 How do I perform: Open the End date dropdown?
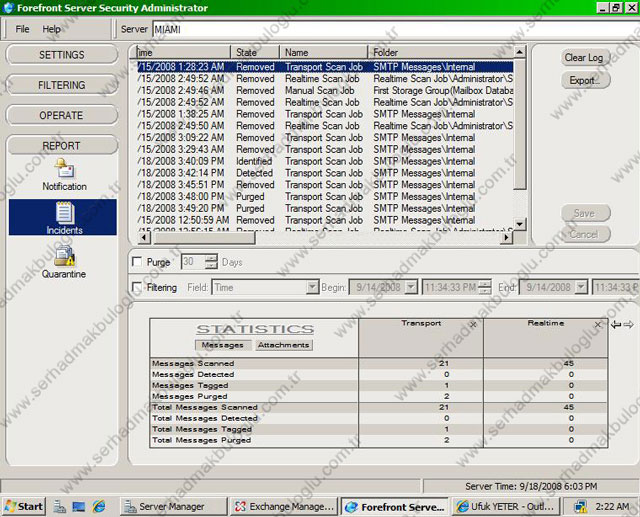tap(581, 287)
